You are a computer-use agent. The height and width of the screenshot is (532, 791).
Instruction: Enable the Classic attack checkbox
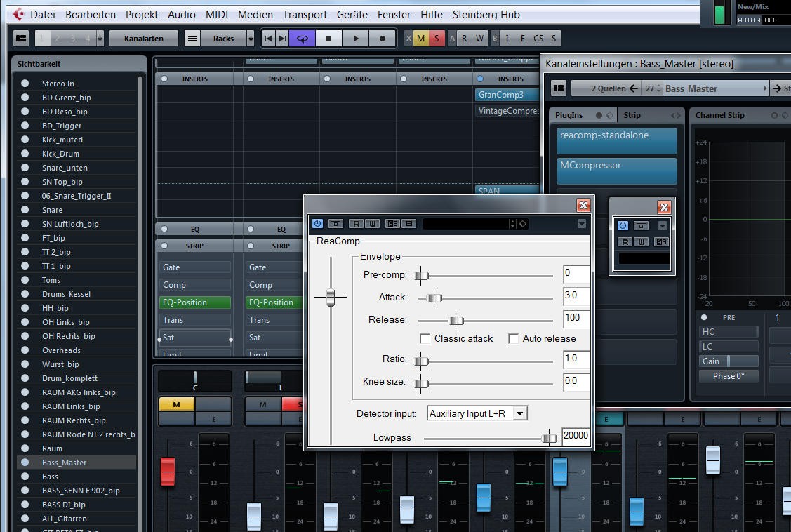coord(425,338)
